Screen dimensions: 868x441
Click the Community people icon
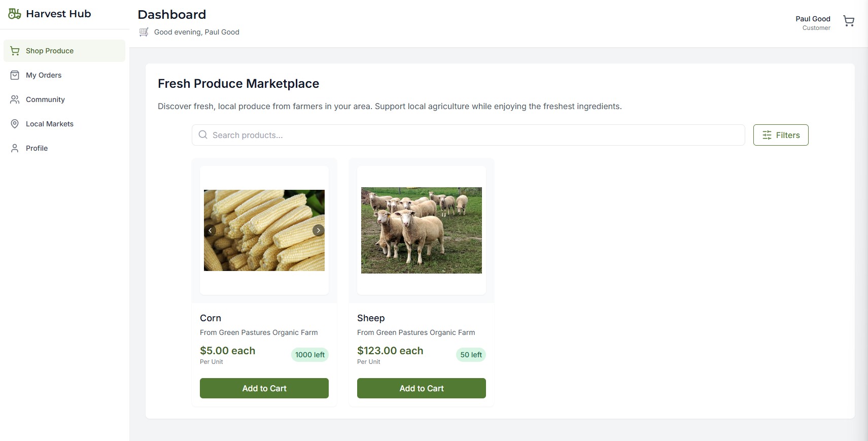[x=15, y=99]
